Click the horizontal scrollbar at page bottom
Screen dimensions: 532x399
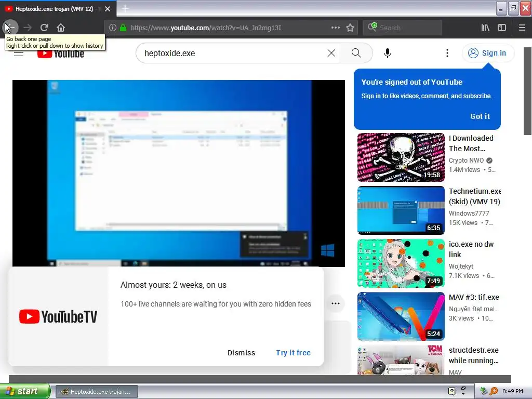(x=260, y=379)
